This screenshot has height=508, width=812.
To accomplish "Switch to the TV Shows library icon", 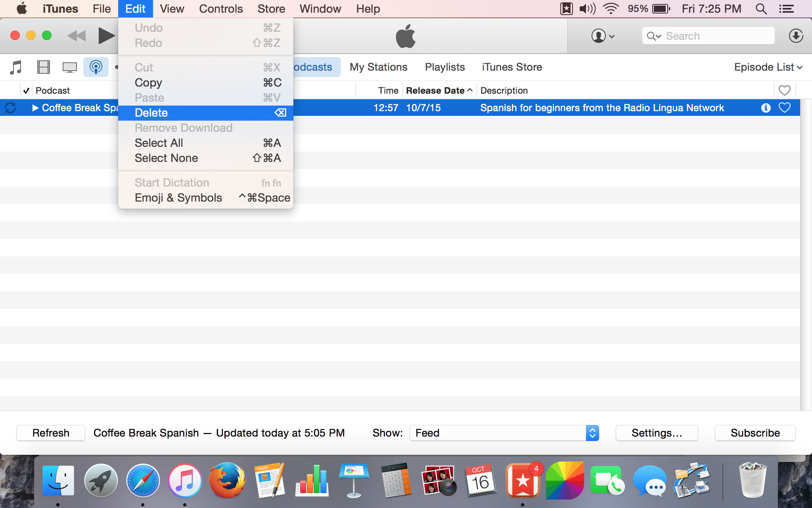I will [x=69, y=67].
